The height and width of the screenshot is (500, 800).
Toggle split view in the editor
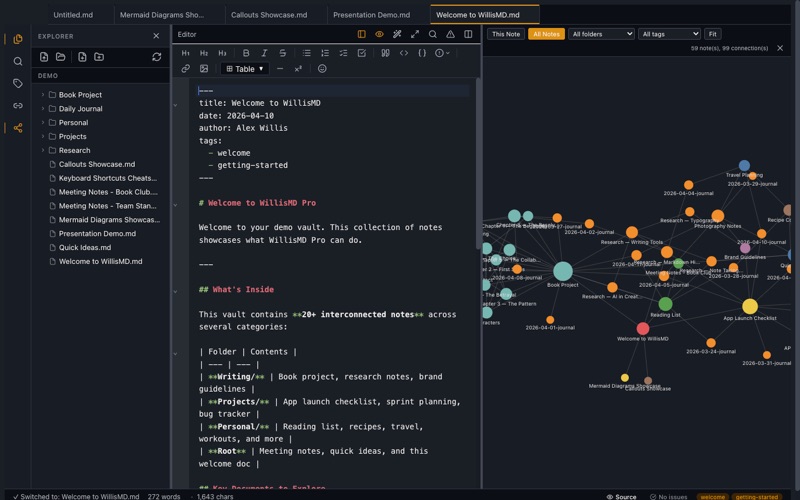click(468, 34)
